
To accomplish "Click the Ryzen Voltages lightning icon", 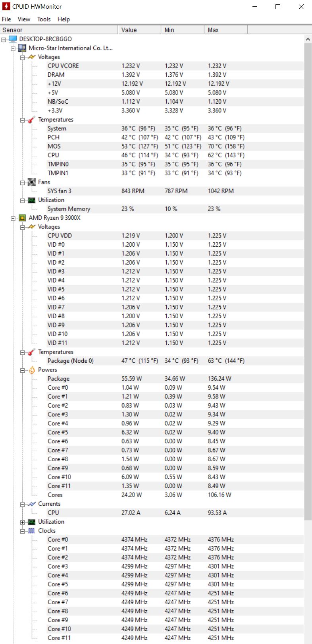I will coord(32,227).
